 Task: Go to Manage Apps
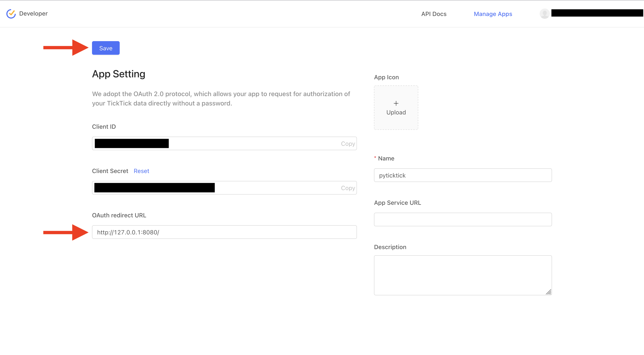point(493,14)
